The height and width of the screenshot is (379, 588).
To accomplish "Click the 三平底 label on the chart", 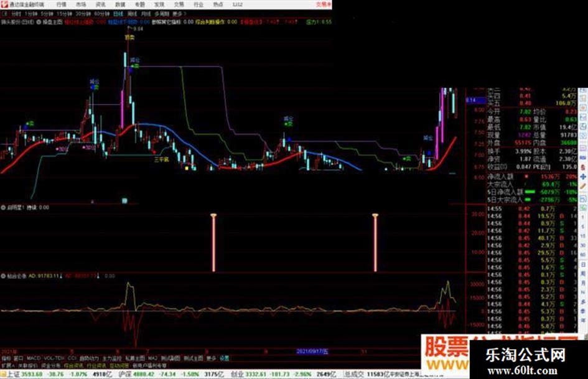I will 162,159.
